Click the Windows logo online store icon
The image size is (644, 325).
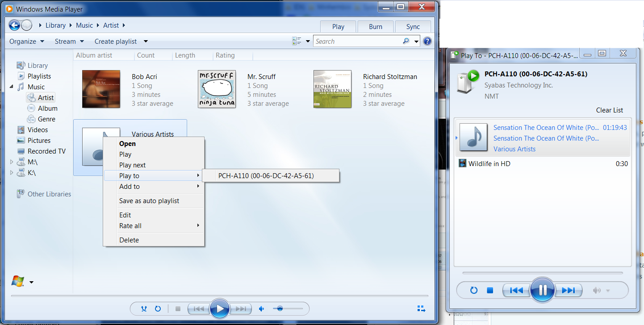pyautogui.click(x=18, y=282)
